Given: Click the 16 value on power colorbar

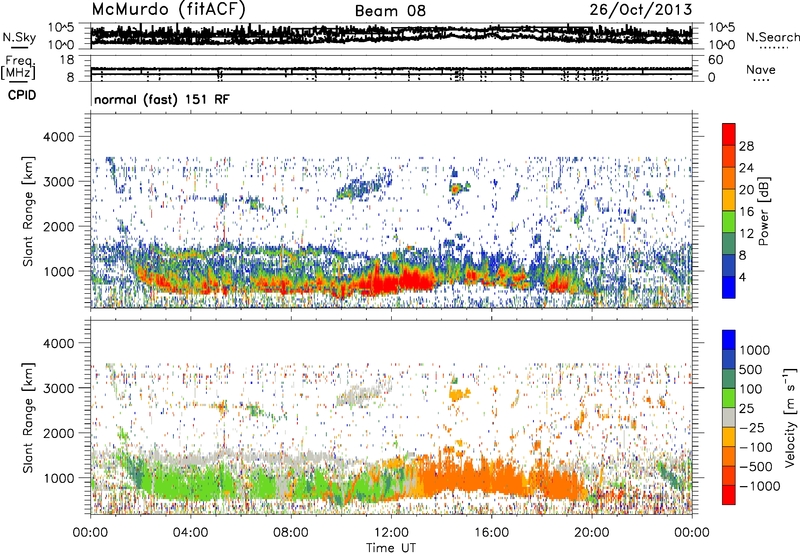Looking at the screenshot, I should pos(746,212).
